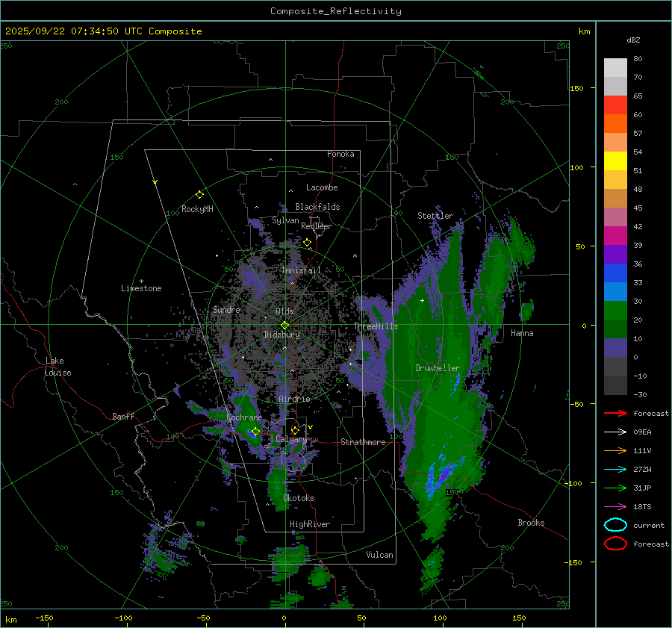Viewport: 672px width, 628px height.
Task: Click the Stettler city label
Action: pos(435,216)
